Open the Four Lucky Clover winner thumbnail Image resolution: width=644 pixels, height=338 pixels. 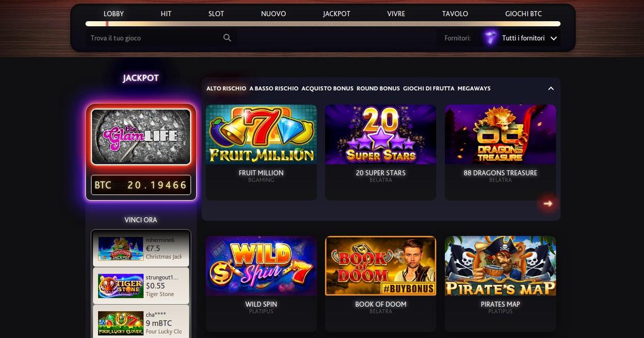tap(120, 323)
